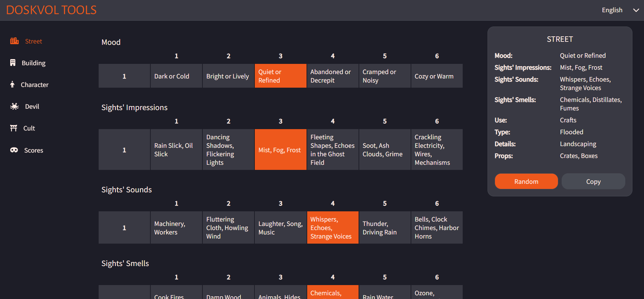Go to the Devil section
Image resolution: width=644 pixels, height=299 pixels.
[x=32, y=106]
